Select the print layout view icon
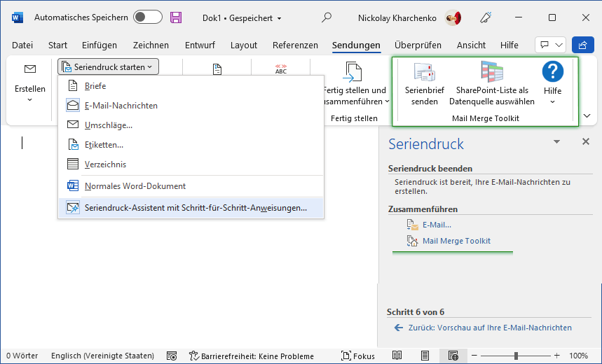 point(425,356)
